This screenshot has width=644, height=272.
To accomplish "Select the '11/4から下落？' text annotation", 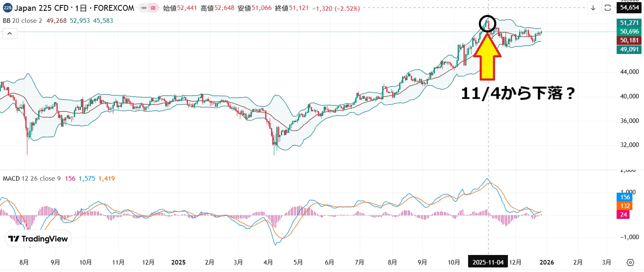I will (518, 94).
